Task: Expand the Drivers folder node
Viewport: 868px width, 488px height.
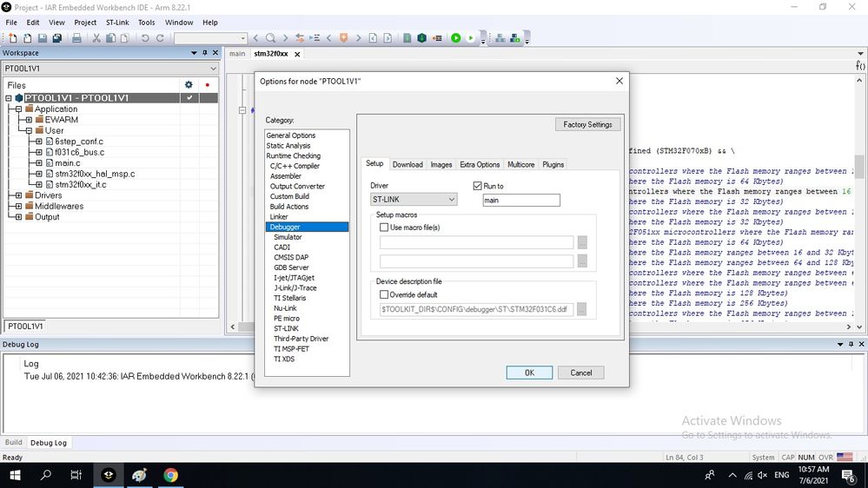Action: [x=18, y=195]
